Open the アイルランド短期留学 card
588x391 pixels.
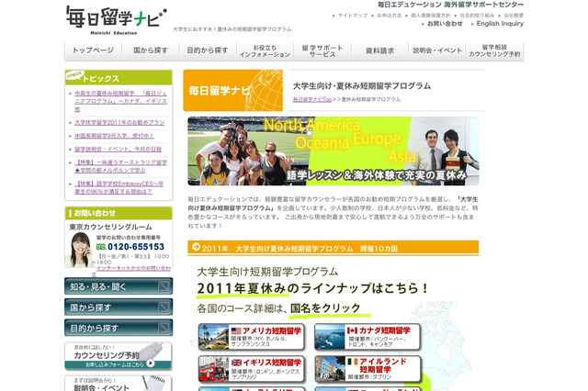pos(367,369)
